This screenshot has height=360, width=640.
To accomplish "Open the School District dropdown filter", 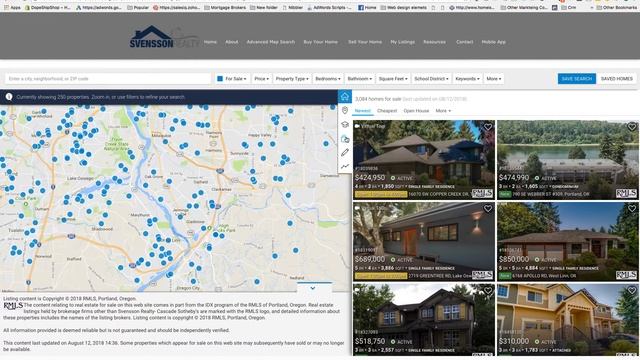I will click(431, 78).
